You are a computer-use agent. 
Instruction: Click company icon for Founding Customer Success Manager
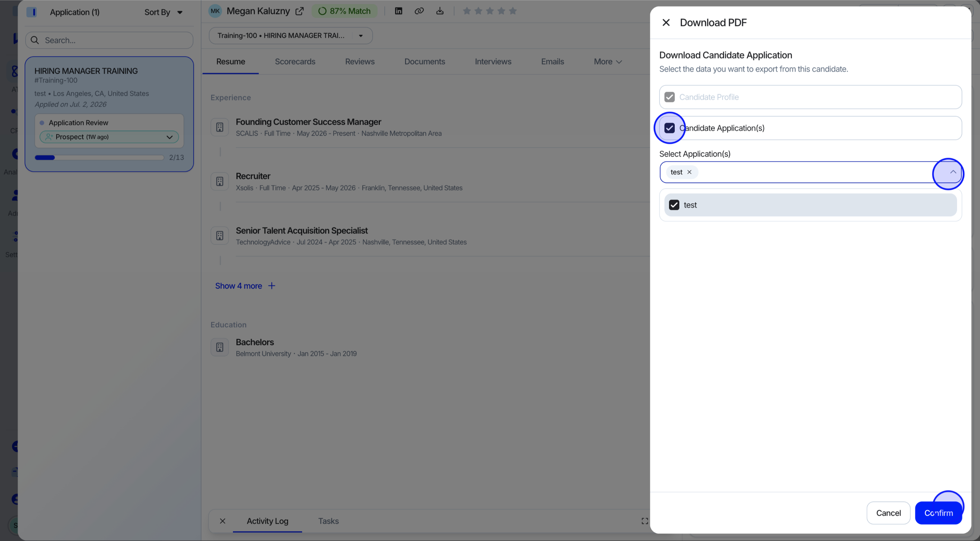220,127
